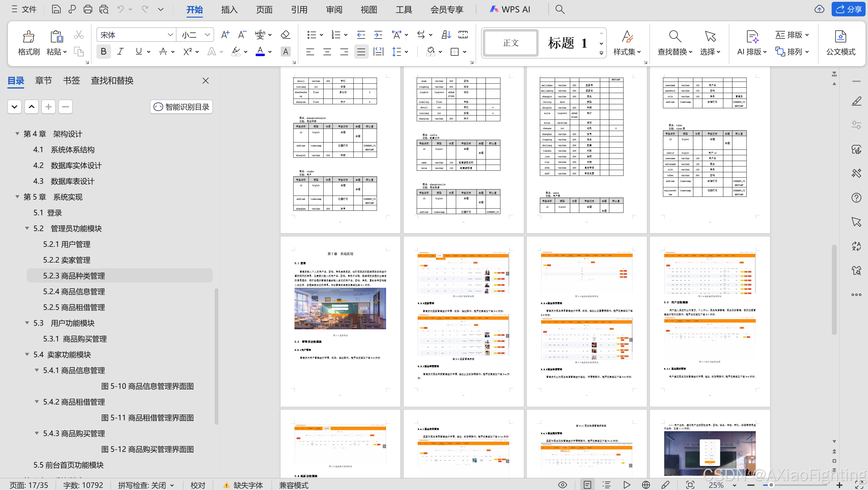Click the Format Painter brush icon
Viewport: 868px width, 490px height.
pos(28,37)
